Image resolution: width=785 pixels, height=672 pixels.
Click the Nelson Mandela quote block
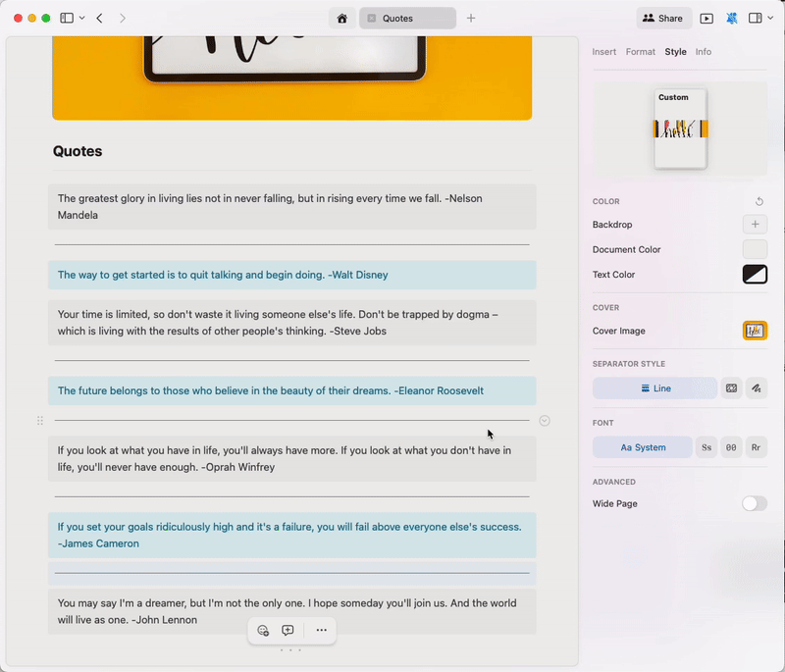point(291,207)
